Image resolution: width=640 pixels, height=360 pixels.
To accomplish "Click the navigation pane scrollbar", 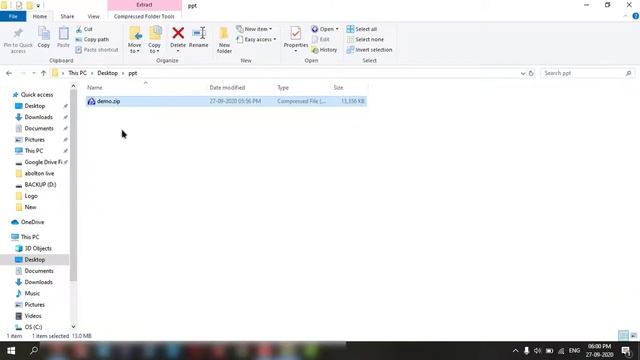I will (x=73, y=185).
